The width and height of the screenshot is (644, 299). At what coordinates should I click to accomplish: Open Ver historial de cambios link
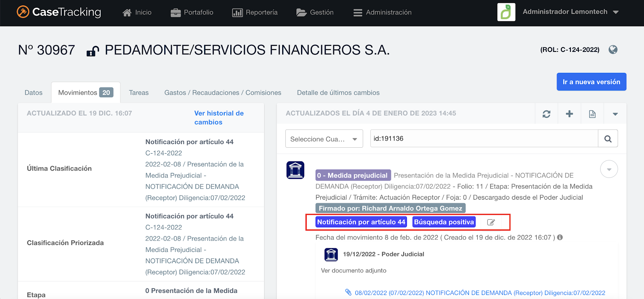point(219,118)
